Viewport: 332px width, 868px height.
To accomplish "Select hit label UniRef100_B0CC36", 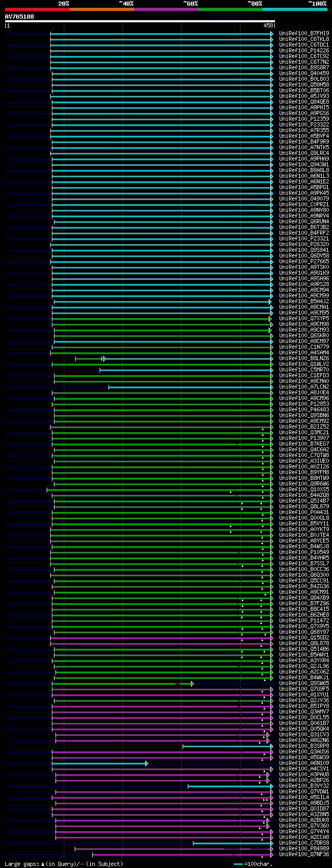I will (x=304, y=569).
